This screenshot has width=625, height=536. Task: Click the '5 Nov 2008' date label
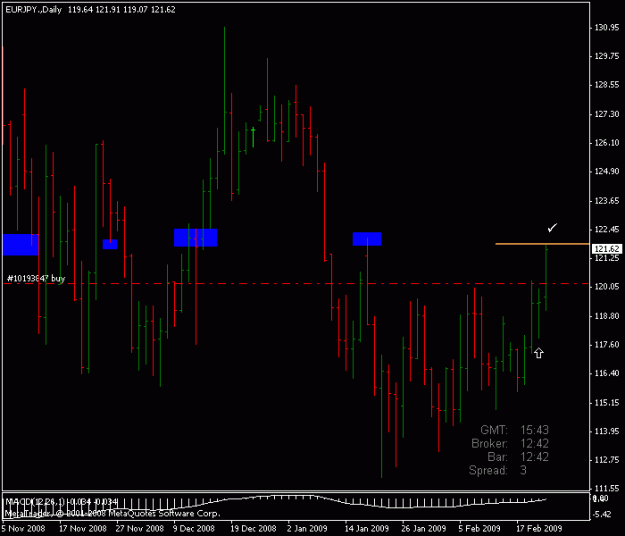coord(24,529)
